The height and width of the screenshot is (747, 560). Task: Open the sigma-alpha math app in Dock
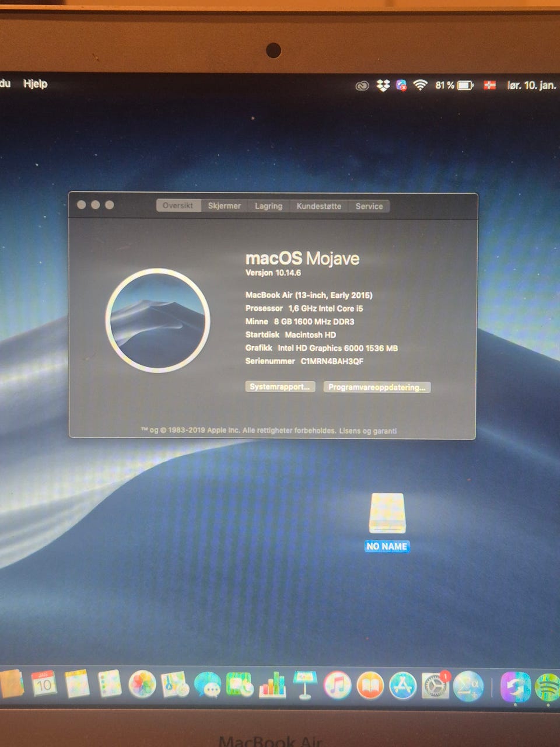[x=468, y=687]
